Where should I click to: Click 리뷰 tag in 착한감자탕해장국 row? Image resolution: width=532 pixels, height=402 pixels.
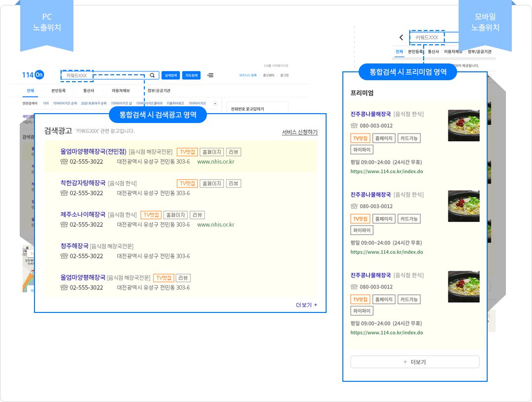pos(233,184)
